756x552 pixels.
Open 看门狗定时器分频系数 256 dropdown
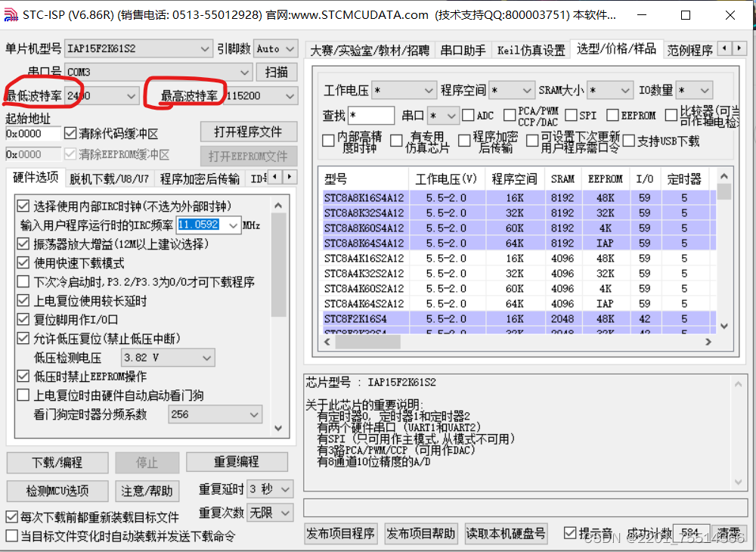coord(215,414)
